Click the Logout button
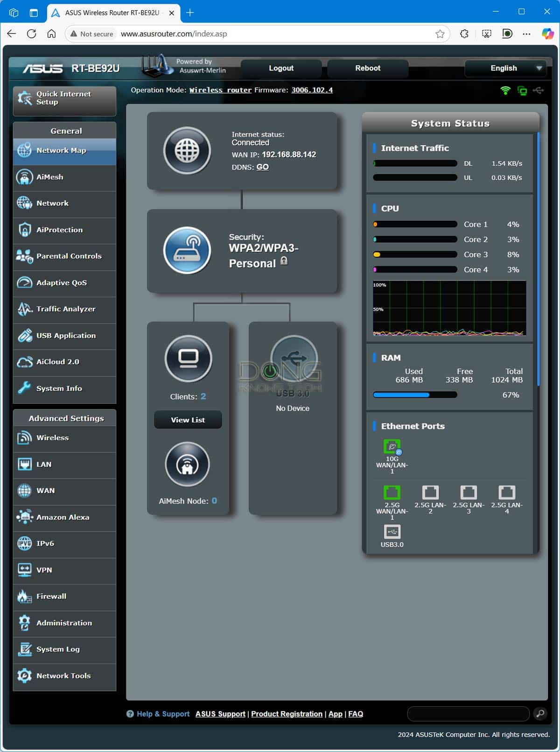This screenshot has height=752, width=560. coord(281,68)
